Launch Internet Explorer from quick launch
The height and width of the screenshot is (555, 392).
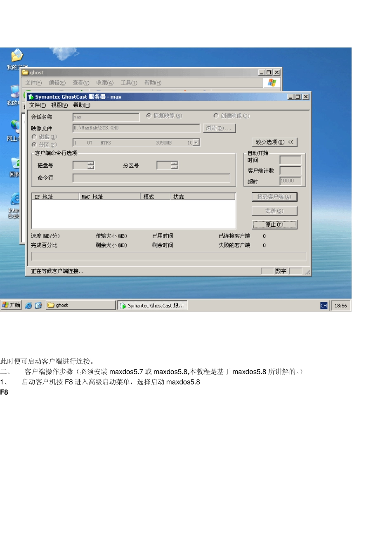[x=28, y=306]
